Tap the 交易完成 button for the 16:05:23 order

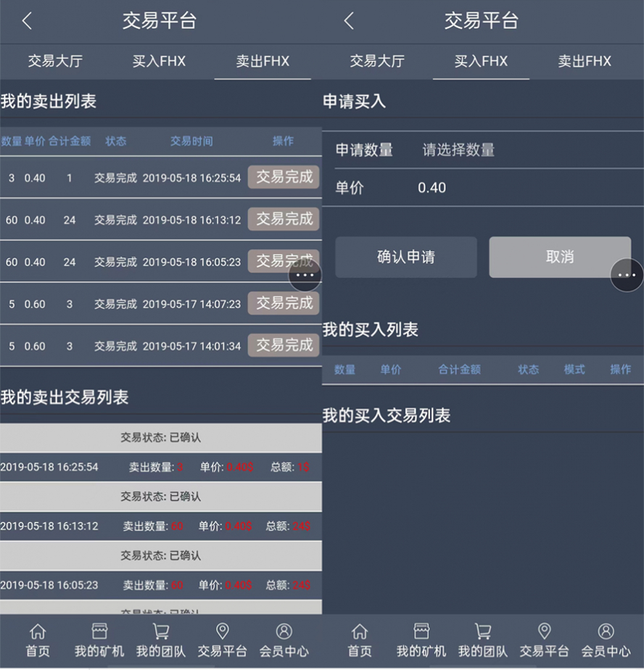pos(284,261)
